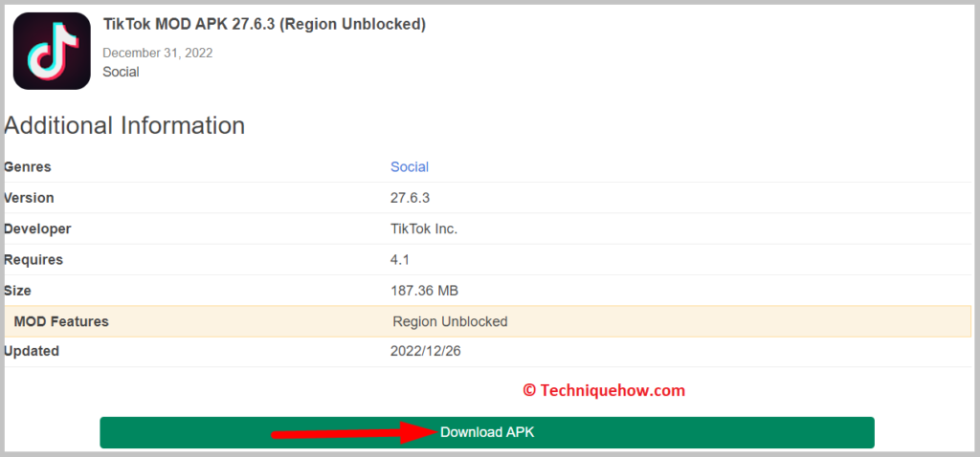Click the 27.6.3 version value
The image size is (980, 457).
pyautogui.click(x=410, y=198)
